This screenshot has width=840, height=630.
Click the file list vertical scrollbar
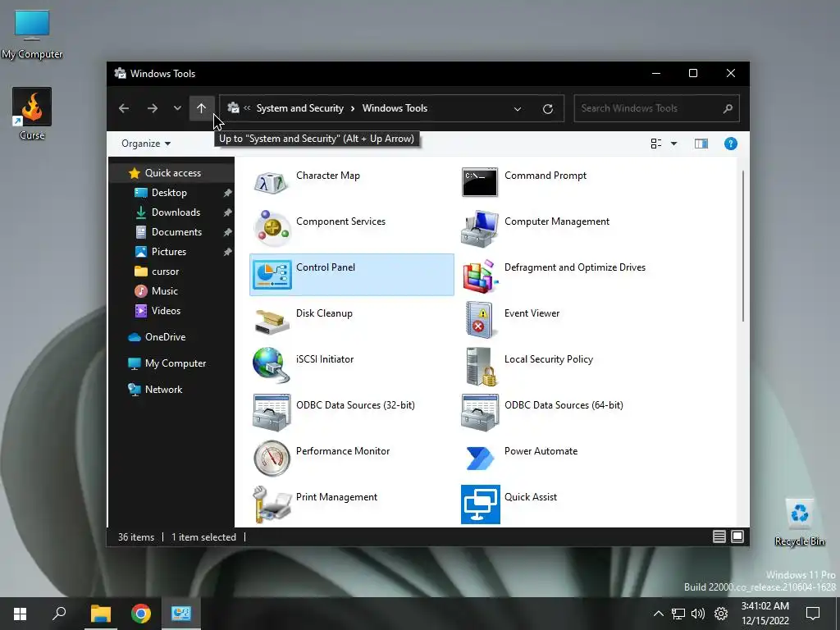coord(743,246)
